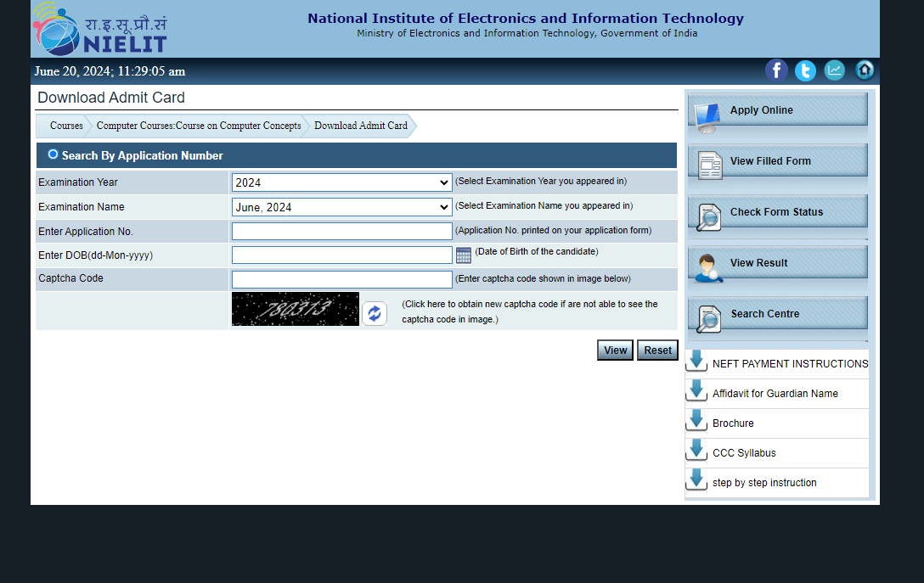The height and width of the screenshot is (583, 924).
Task: Focus the Enter Application No. field
Action: pyautogui.click(x=341, y=232)
